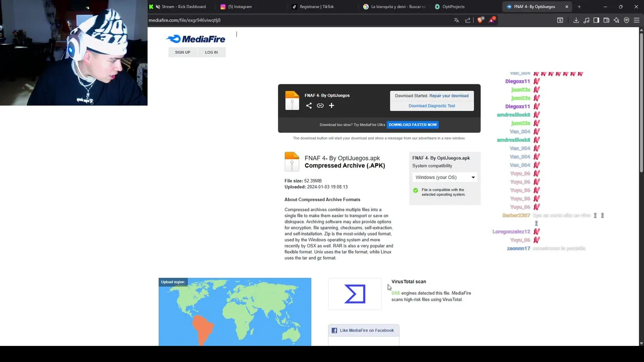This screenshot has width=644, height=362.
Task: Click the muted speaker icon on Kick tab
Action: (x=158, y=7)
